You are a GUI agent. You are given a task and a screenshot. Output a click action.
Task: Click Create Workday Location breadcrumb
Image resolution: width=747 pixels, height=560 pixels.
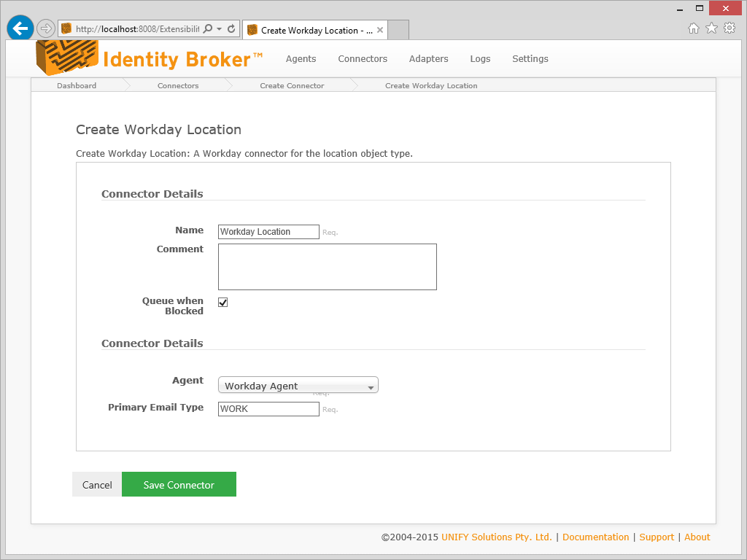(x=431, y=86)
